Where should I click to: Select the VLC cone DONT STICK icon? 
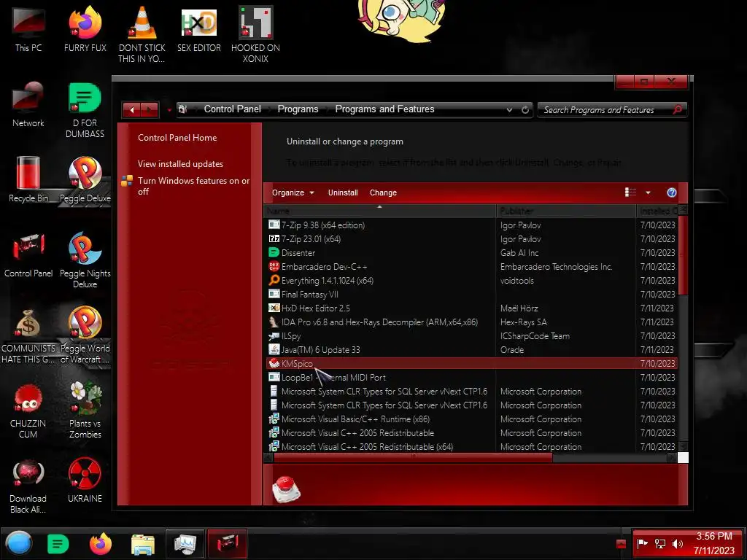coord(142,34)
